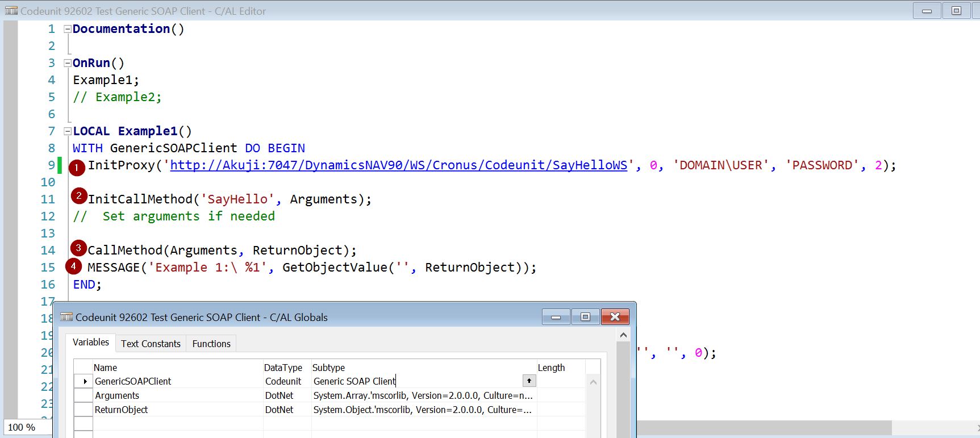The width and height of the screenshot is (980, 438).
Task: Click the C/AL Globals title bar icon
Action: [x=66, y=317]
